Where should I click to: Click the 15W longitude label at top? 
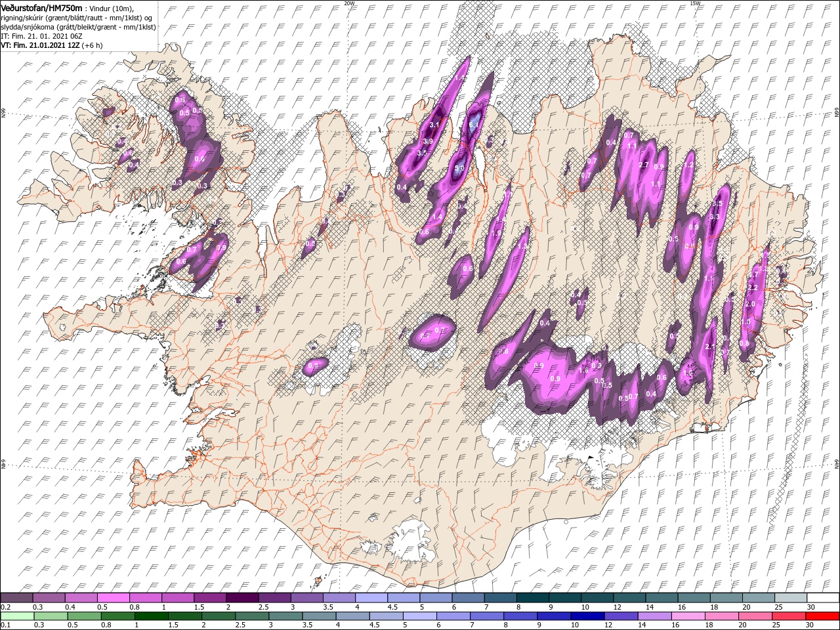click(694, 3)
